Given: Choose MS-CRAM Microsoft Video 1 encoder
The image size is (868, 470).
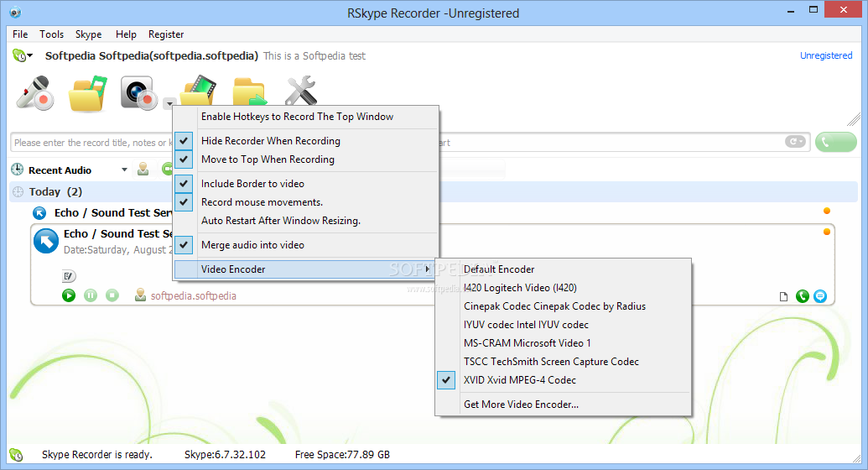Looking at the screenshot, I should point(564,343).
